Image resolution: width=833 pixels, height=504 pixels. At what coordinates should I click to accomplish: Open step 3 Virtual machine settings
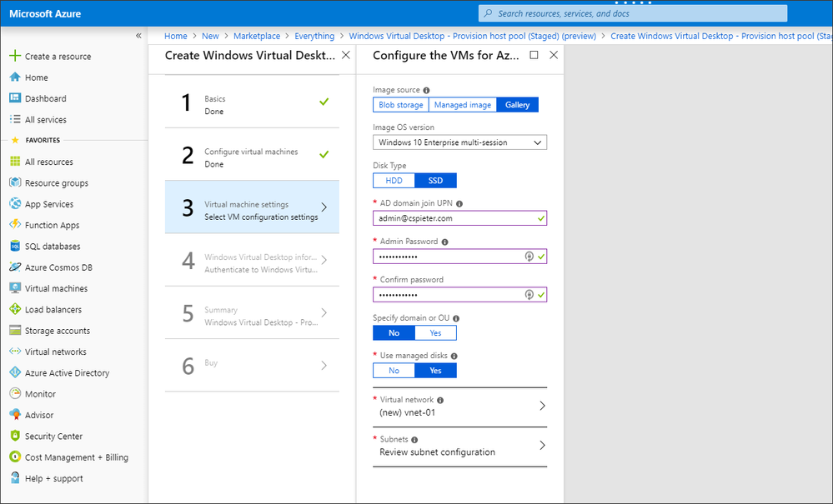point(252,207)
